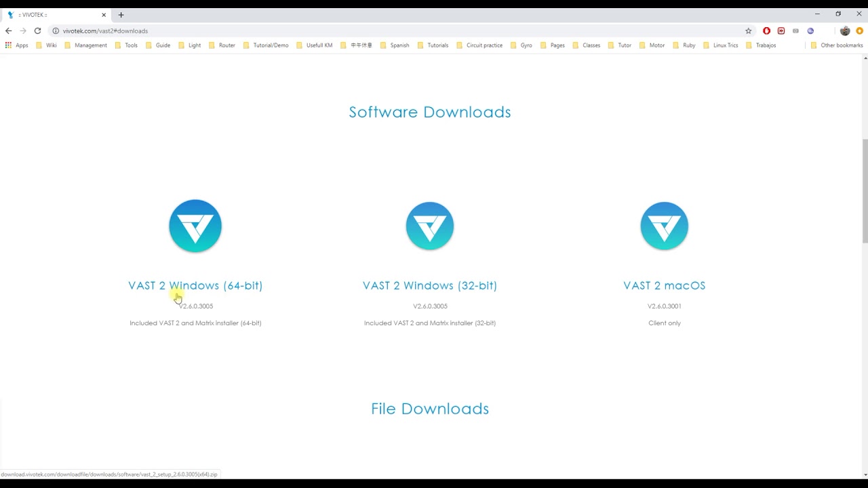Screen dimensions: 868x488
Task: Open the Tutorials bookmark folder
Action: 433,45
